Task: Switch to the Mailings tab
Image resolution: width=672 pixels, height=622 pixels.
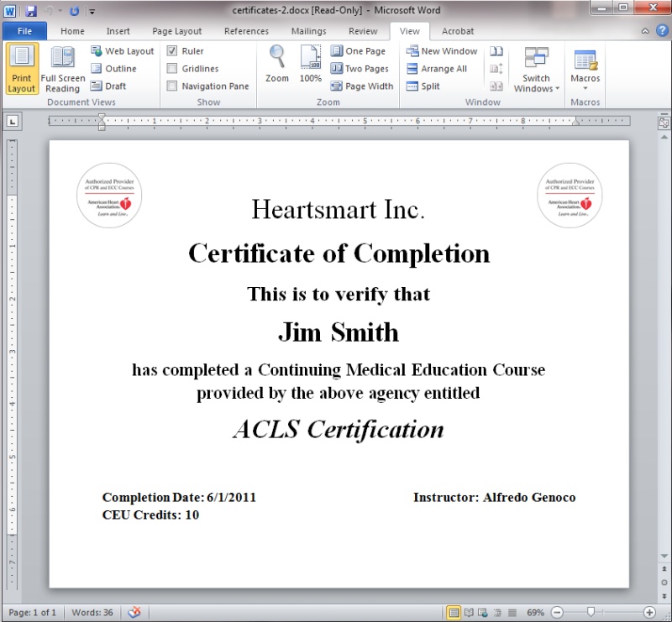Action: (x=308, y=31)
